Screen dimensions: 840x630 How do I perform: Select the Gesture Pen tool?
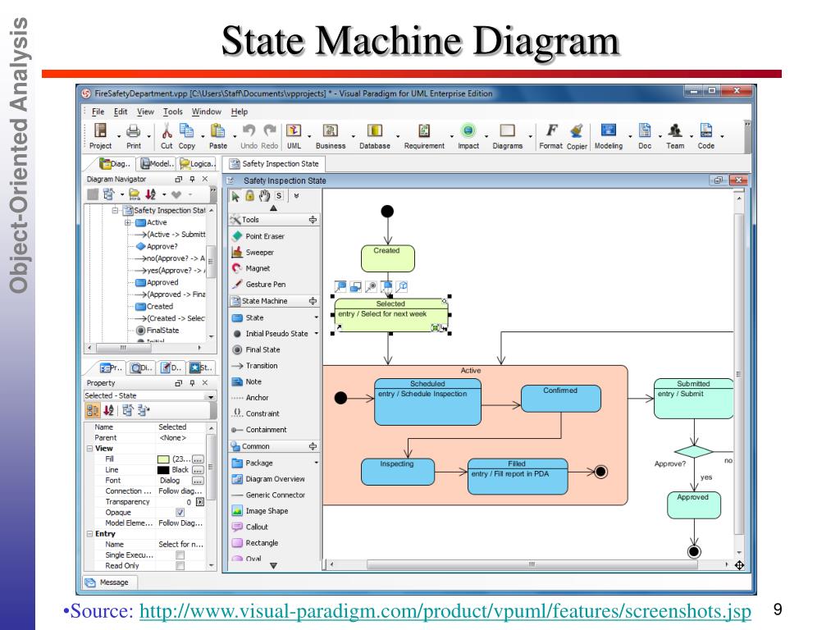click(x=259, y=285)
